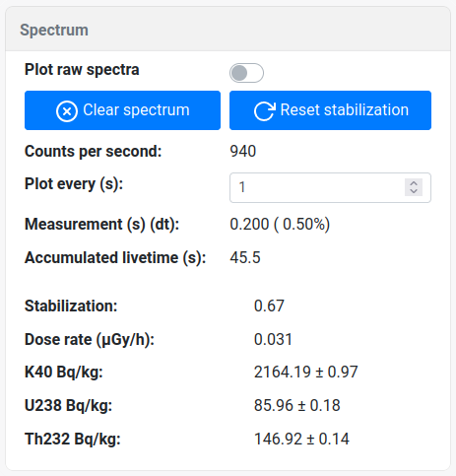Click the Reset stabilization button text
The image size is (456, 476).
click(x=345, y=109)
